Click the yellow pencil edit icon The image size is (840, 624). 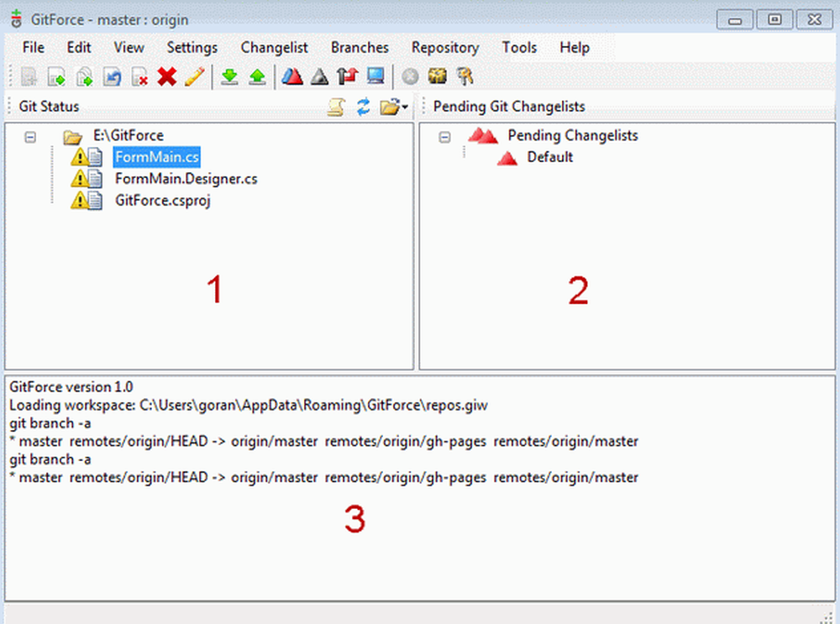coord(195,76)
